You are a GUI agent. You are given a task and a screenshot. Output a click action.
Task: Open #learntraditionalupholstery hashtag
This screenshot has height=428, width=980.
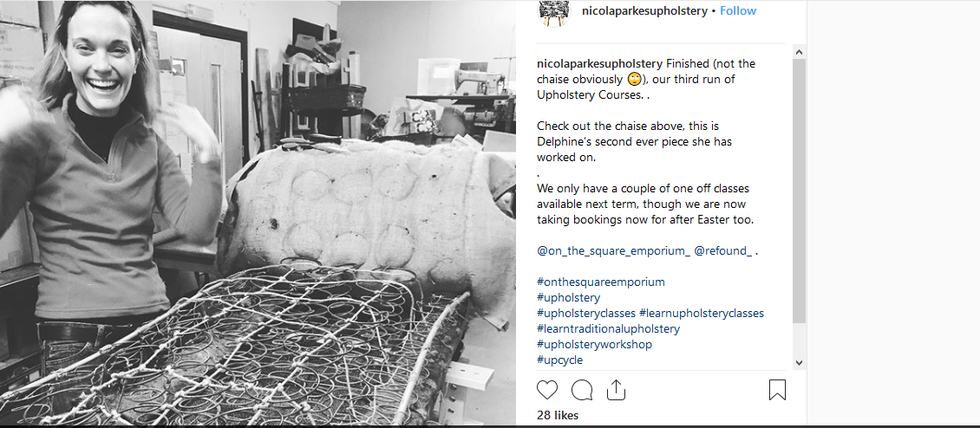pos(608,328)
